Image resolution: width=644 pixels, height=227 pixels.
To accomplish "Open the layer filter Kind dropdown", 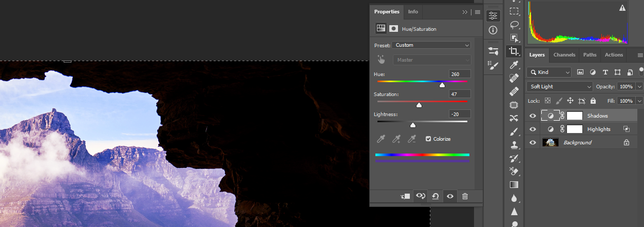I will tap(548, 72).
